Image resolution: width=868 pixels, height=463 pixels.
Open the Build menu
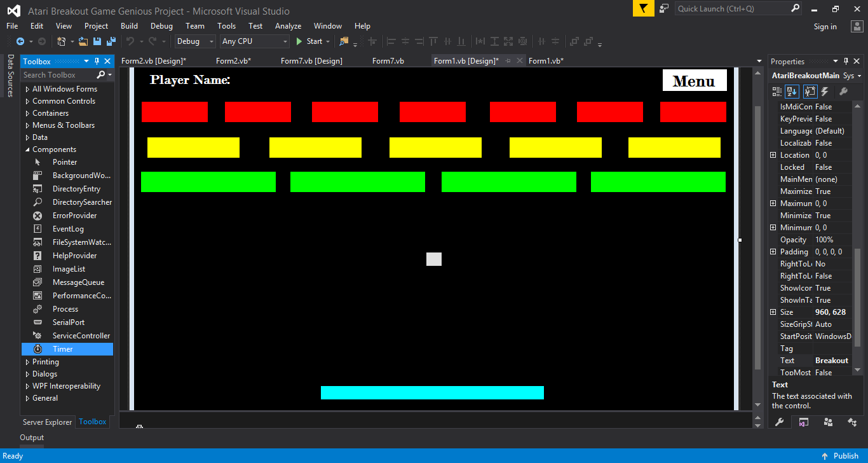[x=129, y=26]
